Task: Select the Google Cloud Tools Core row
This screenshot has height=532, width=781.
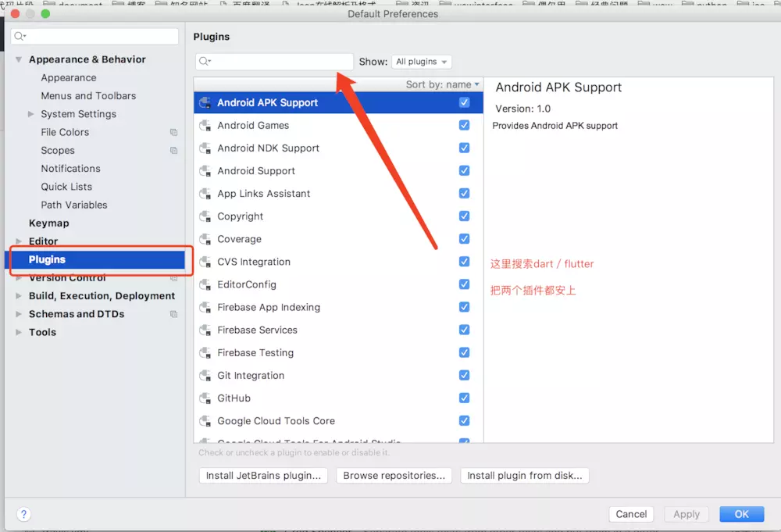Action: pyautogui.click(x=338, y=421)
